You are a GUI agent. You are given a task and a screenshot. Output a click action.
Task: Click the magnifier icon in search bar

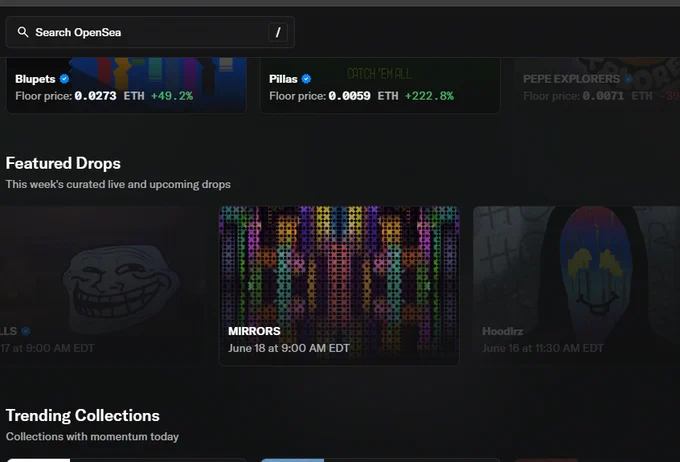click(23, 32)
